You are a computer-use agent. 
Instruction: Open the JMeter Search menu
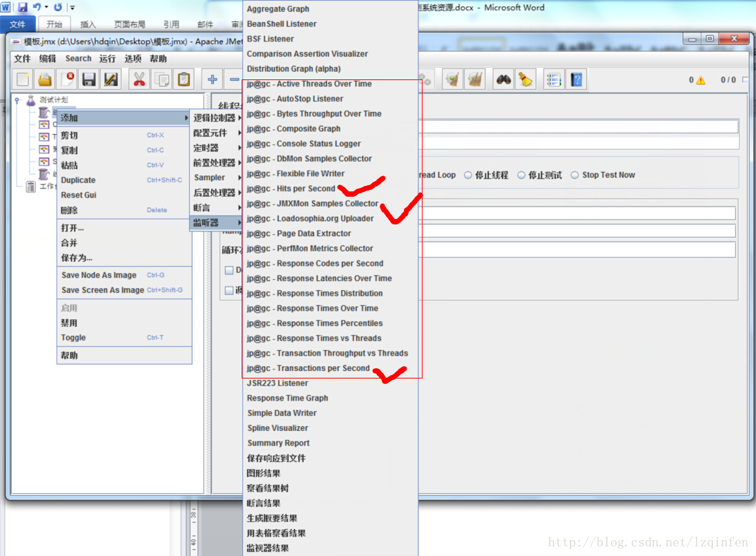pyautogui.click(x=78, y=58)
